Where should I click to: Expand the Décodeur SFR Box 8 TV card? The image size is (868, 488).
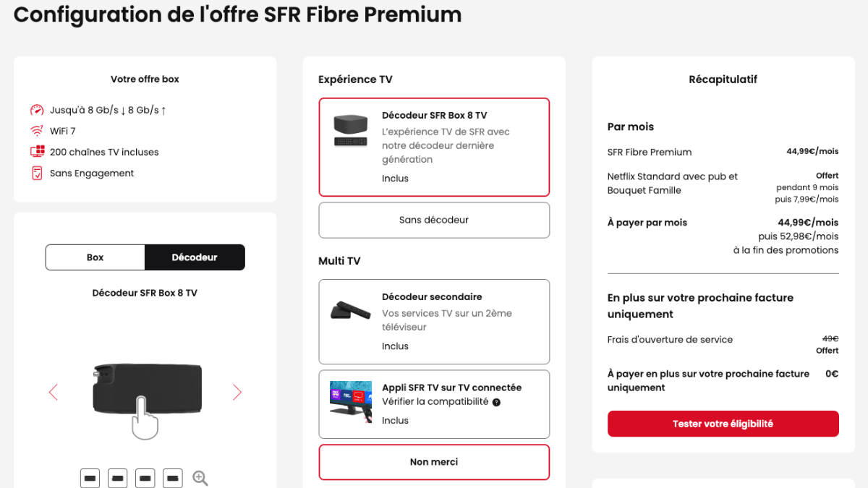pos(434,147)
